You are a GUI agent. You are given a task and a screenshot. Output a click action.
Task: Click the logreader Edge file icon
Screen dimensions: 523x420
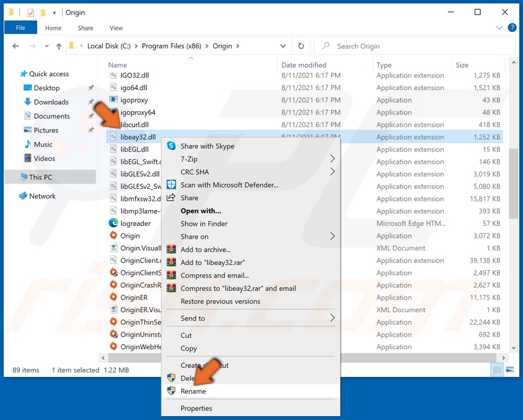[x=113, y=223]
